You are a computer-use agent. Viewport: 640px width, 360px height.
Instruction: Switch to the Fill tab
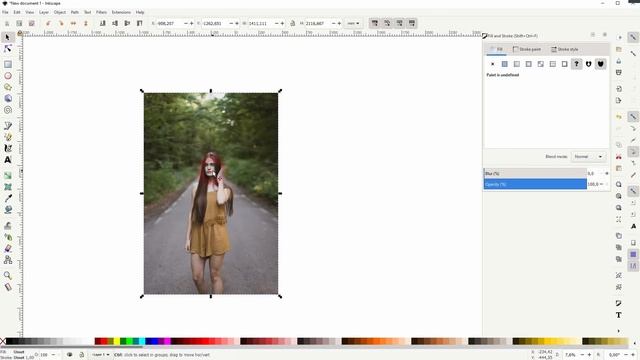pyautogui.click(x=496, y=49)
